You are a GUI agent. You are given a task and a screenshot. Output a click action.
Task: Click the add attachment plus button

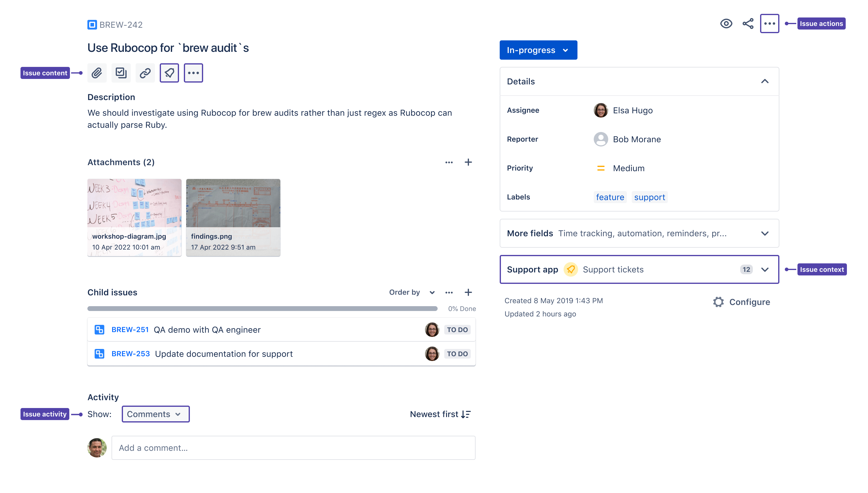click(x=469, y=162)
